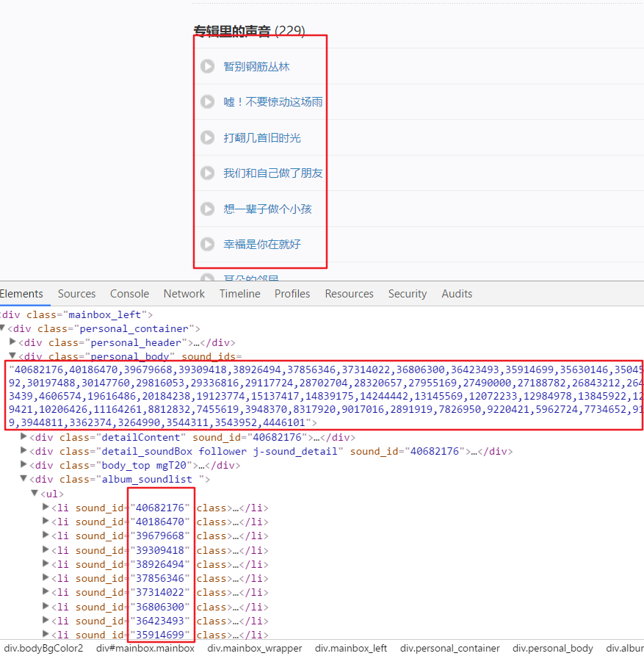Collapse the album_soundlist div node
Viewport: 644px width, 656px height.
pos(23,478)
